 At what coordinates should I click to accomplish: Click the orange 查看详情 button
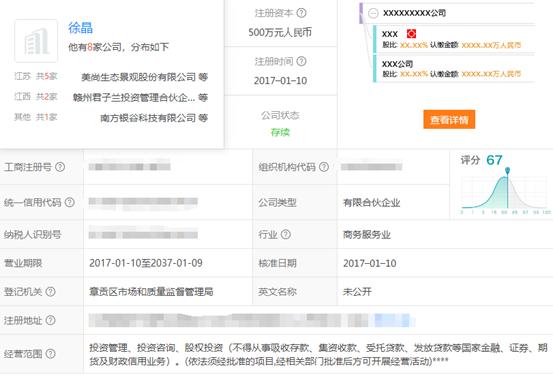tap(449, 120)
